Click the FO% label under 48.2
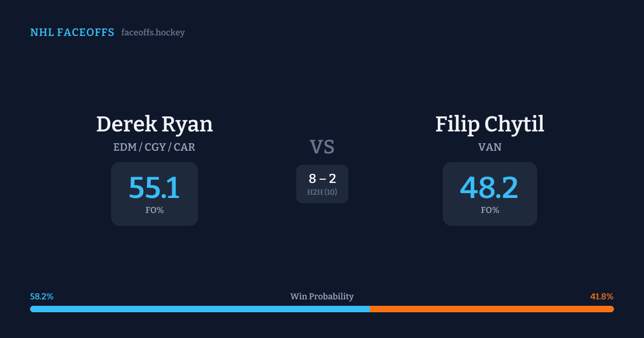Image resolution: width=644 pixels, height=338 pixels. coord(489,210)
